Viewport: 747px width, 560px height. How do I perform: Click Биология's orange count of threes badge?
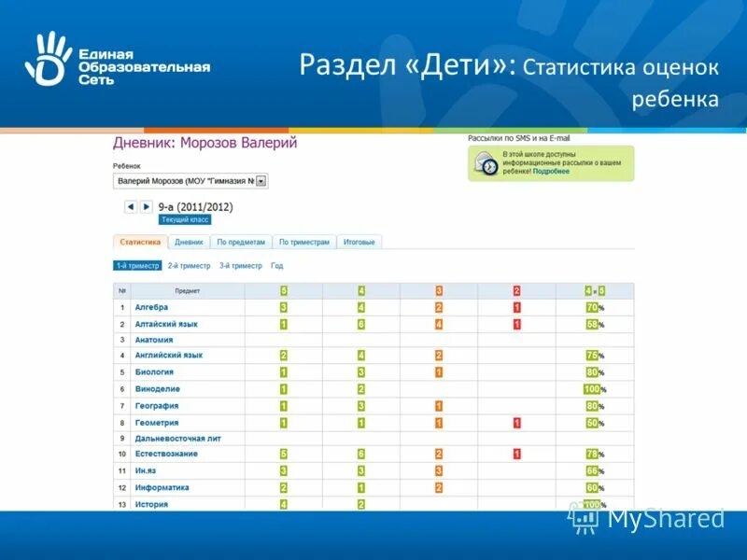(439, 372)
